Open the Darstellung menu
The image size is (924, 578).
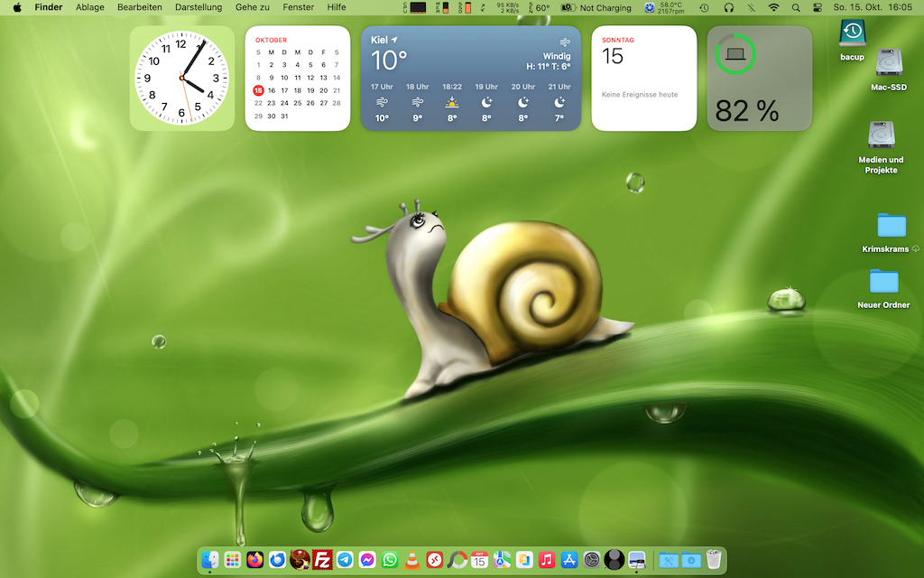pyautogui.click(x=199, y=7)
